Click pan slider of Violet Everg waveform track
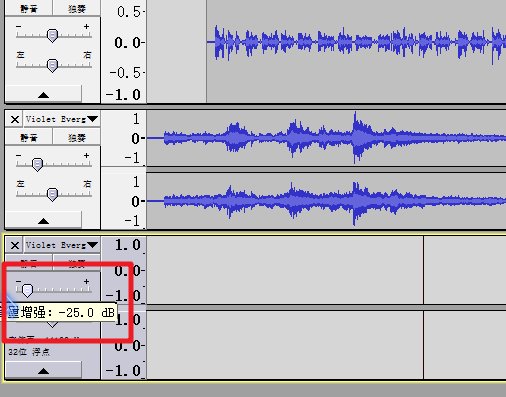This screenshot has width=506, height=397. [x=52, y=195]
